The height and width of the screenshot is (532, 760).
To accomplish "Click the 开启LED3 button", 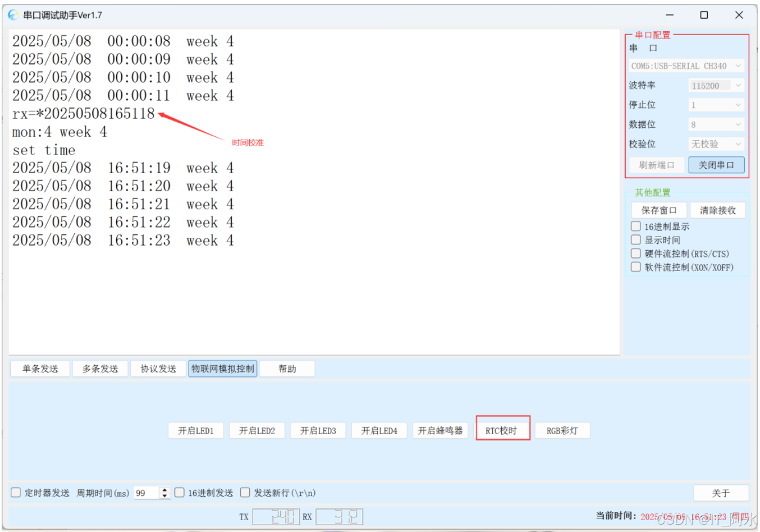I will pos(318,431).
